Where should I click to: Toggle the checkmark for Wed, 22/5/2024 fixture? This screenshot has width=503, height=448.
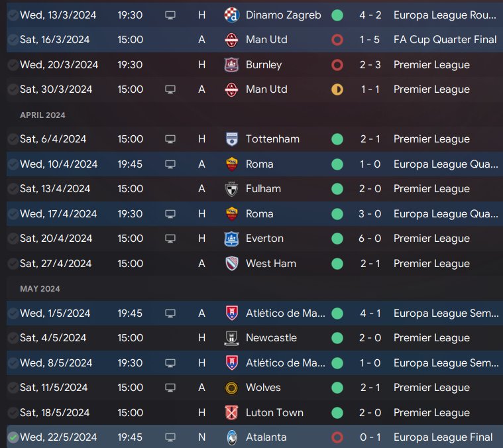13,437
